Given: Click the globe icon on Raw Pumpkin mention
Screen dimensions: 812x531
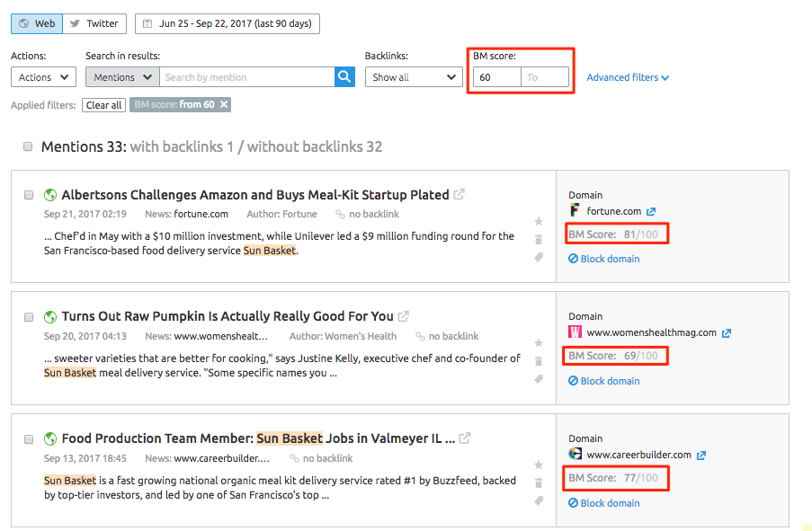Looking at the screenshot, I should point(50,317).
